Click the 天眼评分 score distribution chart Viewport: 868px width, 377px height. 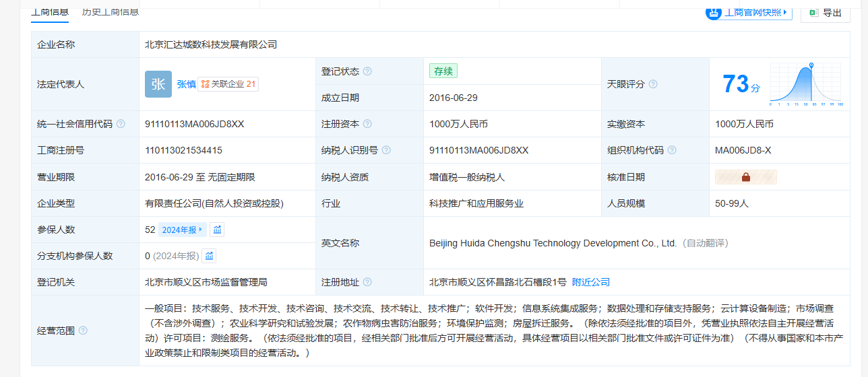click(806, 84)
